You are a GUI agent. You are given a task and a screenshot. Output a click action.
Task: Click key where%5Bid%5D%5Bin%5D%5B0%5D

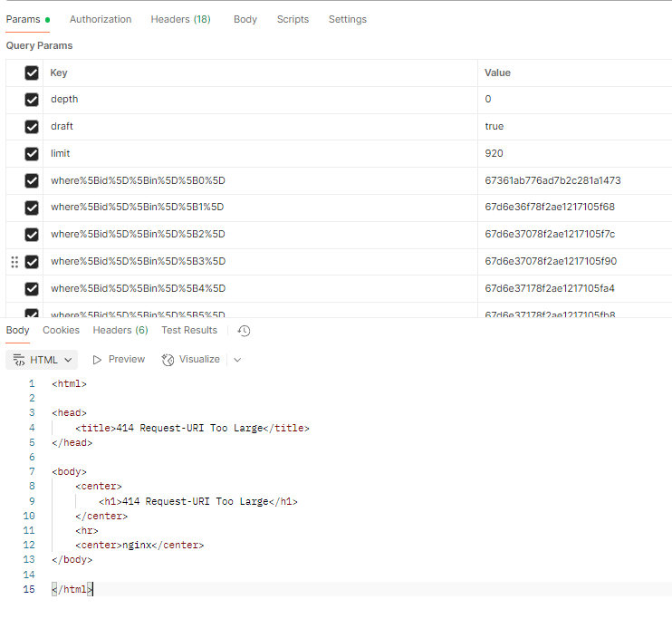tap(138, 180)
